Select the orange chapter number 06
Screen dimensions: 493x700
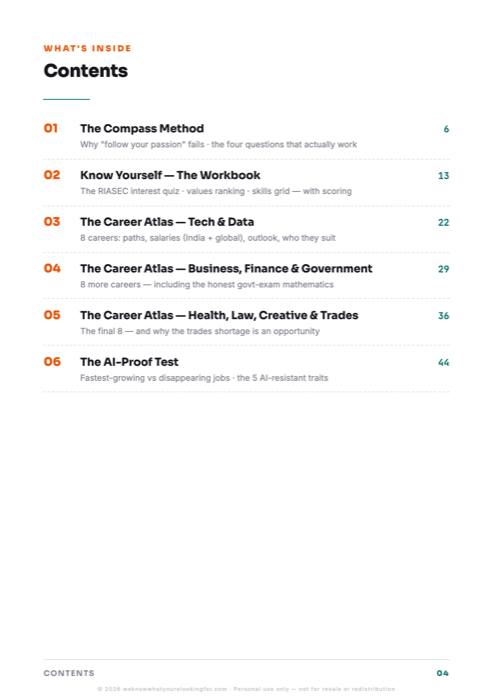[52, 362]
